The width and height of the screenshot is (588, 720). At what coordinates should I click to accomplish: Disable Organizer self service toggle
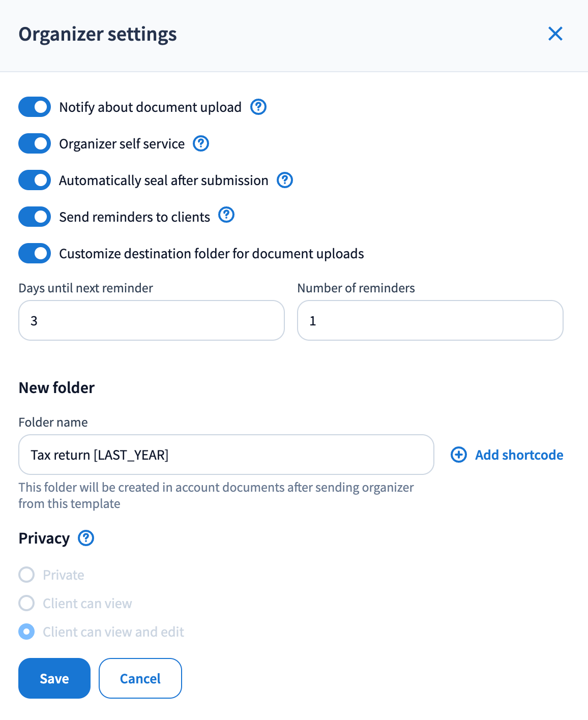35,143
